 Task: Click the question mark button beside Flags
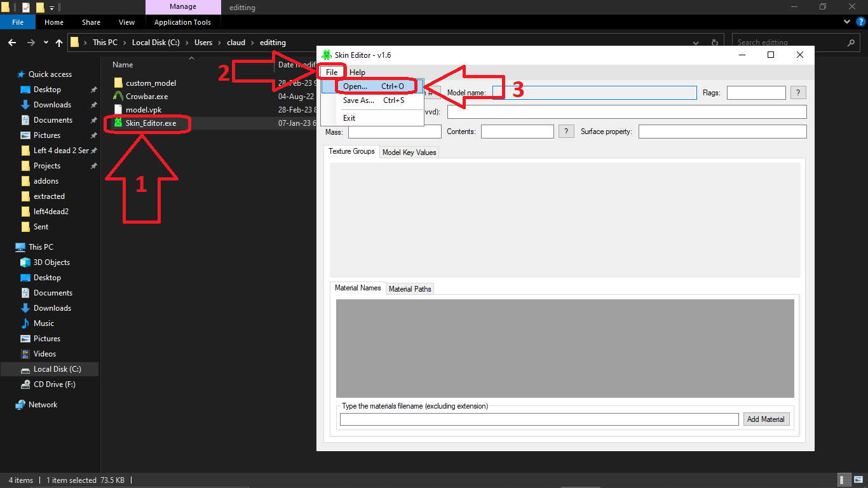click(798, 93)
